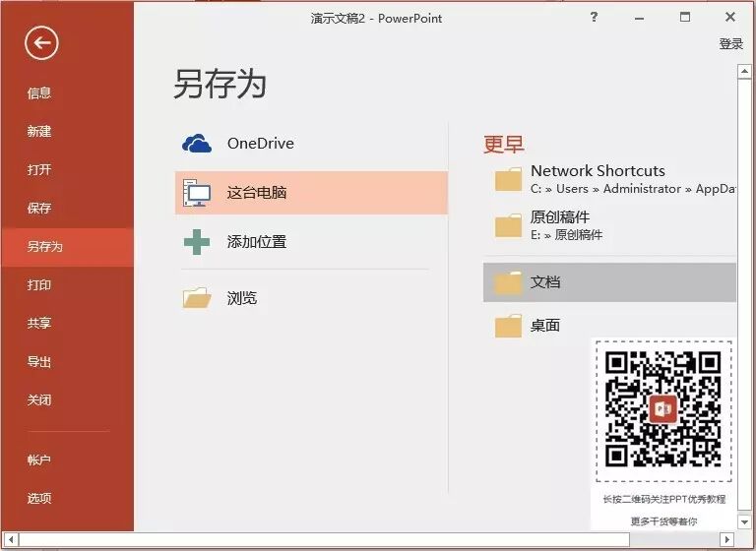Choose 打开 from the backstage menu
The height and width of the screenshot is (551, 756).
(39, 169)
